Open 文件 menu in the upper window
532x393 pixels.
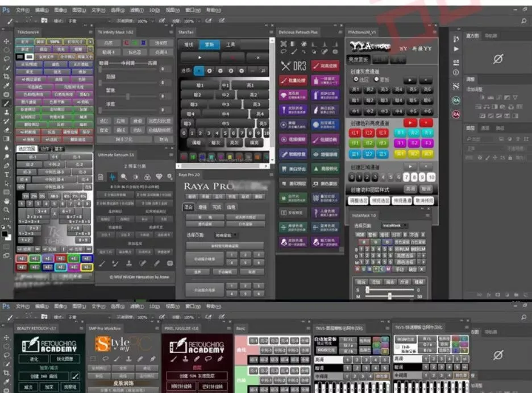pyautogui.click(x=22, y=10)
